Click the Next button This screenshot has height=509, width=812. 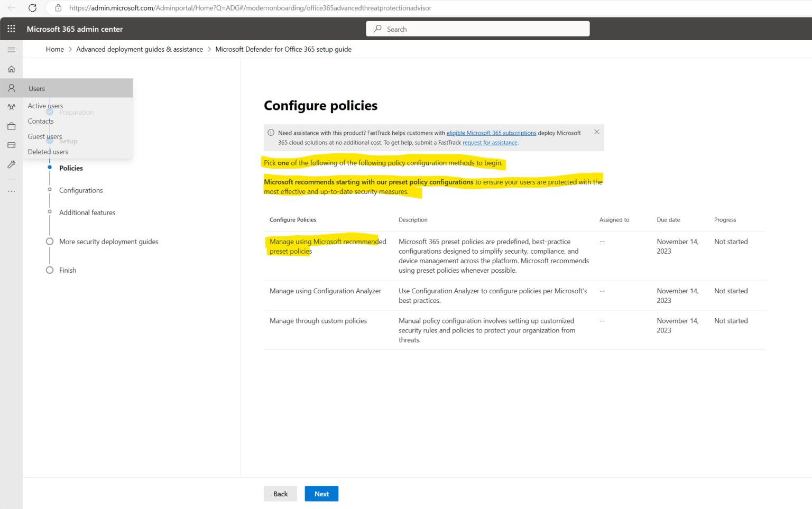(x=321, y=494)
